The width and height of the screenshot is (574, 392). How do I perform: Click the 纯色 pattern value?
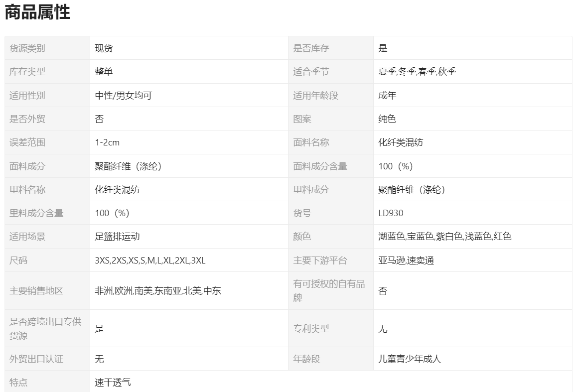[387, 119]
